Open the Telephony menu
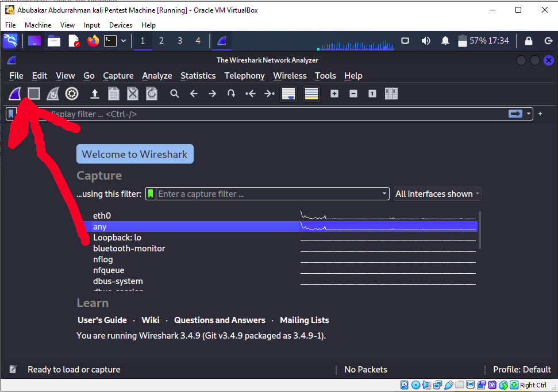 [244, 76]
